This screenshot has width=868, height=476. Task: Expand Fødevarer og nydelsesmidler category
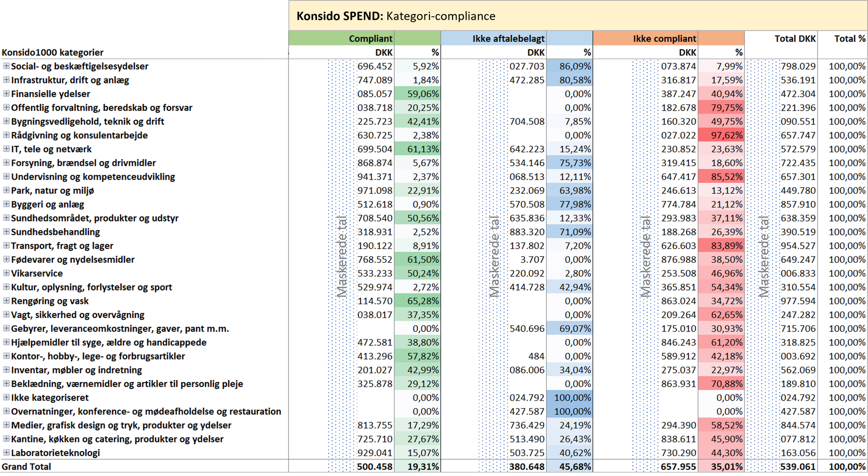pos(6,259)
